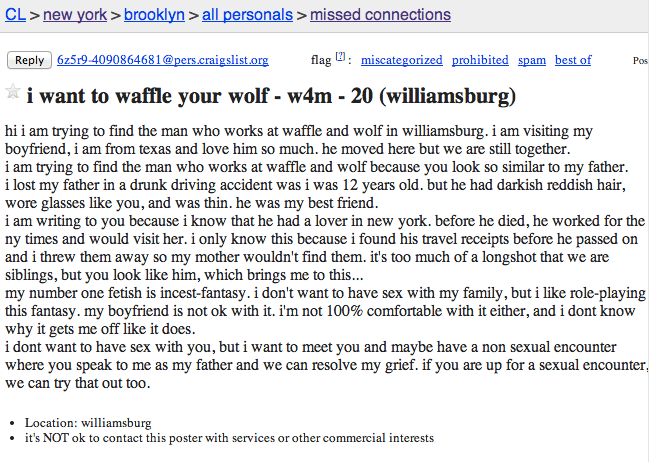Viewport: 649px width, 462px height.
Task: Click the pers.craigslist.org reply email address
Action: [x=163, y=60]
